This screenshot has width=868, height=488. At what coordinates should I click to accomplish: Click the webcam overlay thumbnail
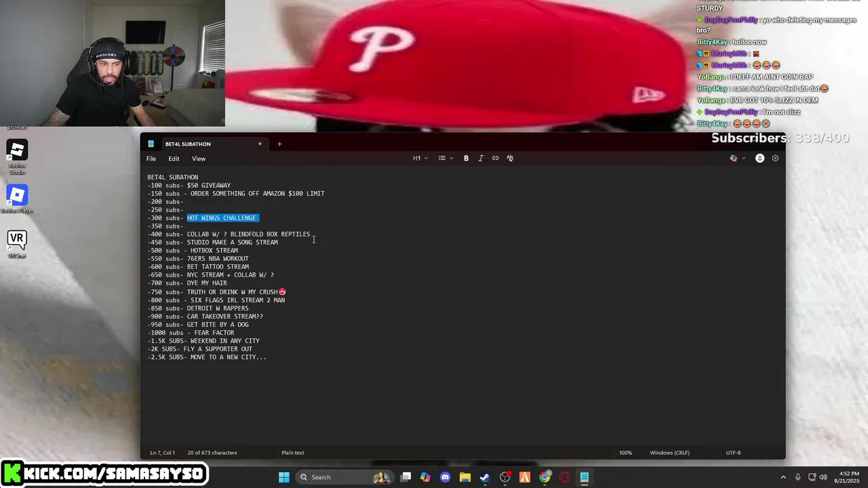[113, 63]
